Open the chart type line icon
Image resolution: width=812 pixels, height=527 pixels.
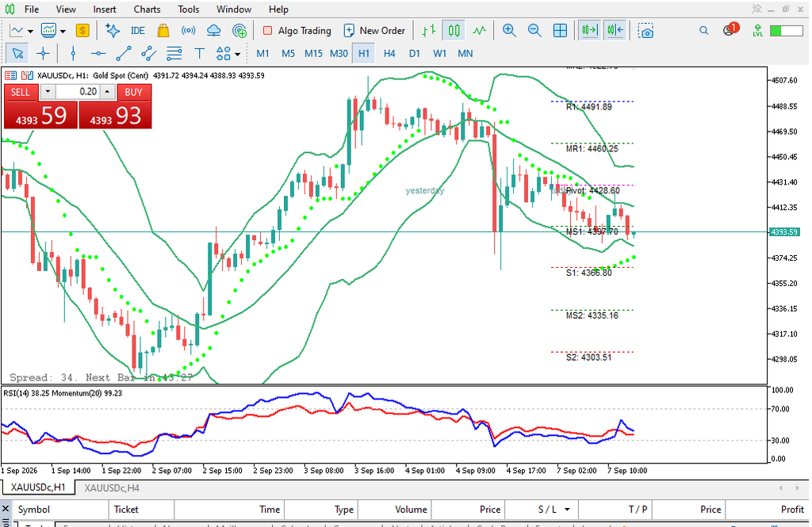click(17, 31)
